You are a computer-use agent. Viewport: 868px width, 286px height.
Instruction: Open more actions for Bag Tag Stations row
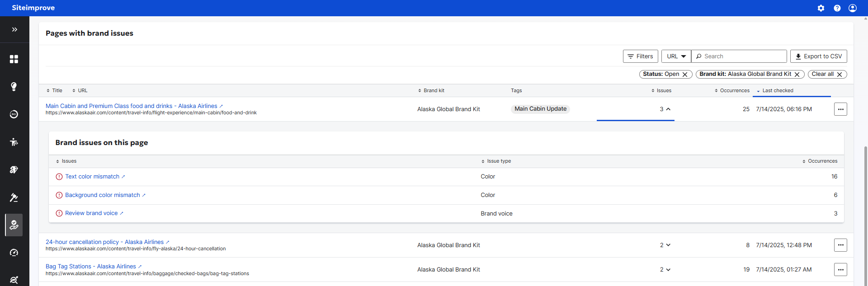tap(840, 270)
